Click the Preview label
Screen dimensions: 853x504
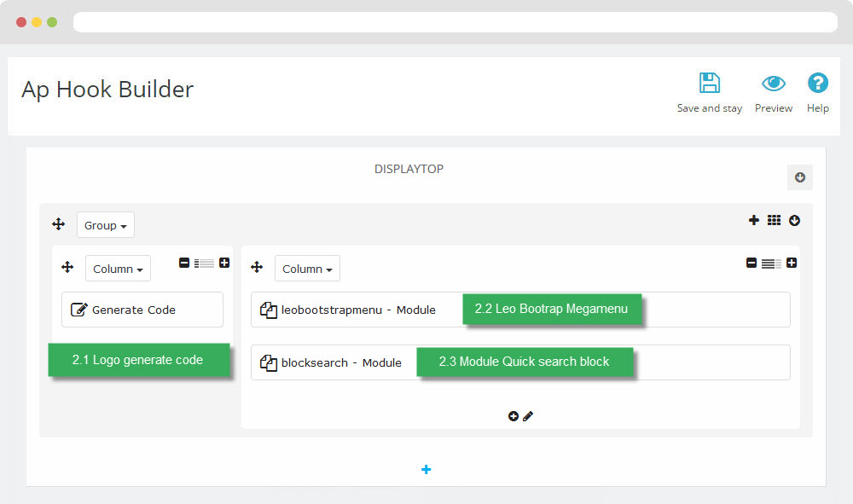(774, 108)
